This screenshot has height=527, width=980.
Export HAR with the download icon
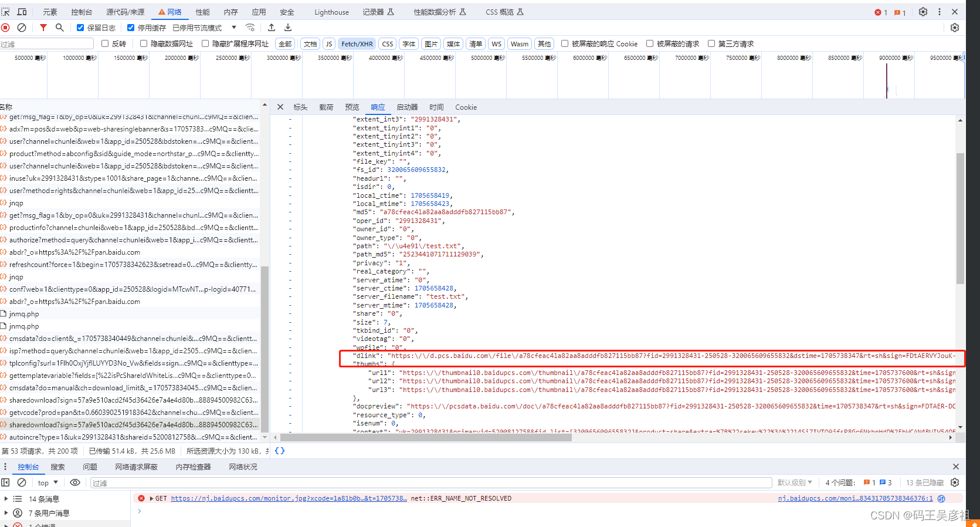pos(288,28)
